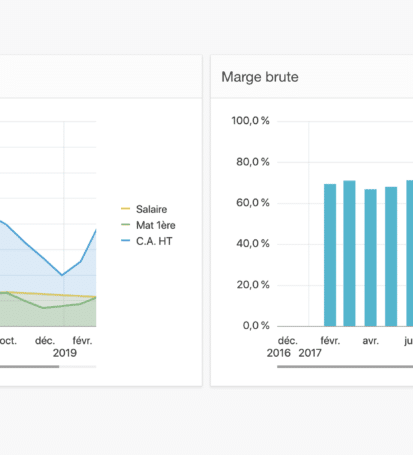Toggle the Mat 1ère legend entry
This screenshot has width=413, height=455.
[148, 225]
